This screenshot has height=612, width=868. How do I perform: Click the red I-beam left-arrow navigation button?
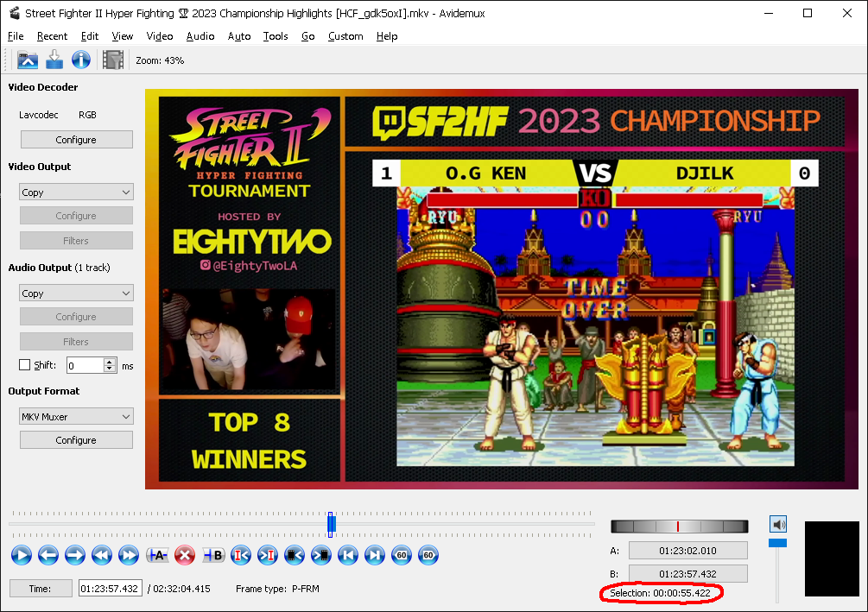tap(241, 555)
